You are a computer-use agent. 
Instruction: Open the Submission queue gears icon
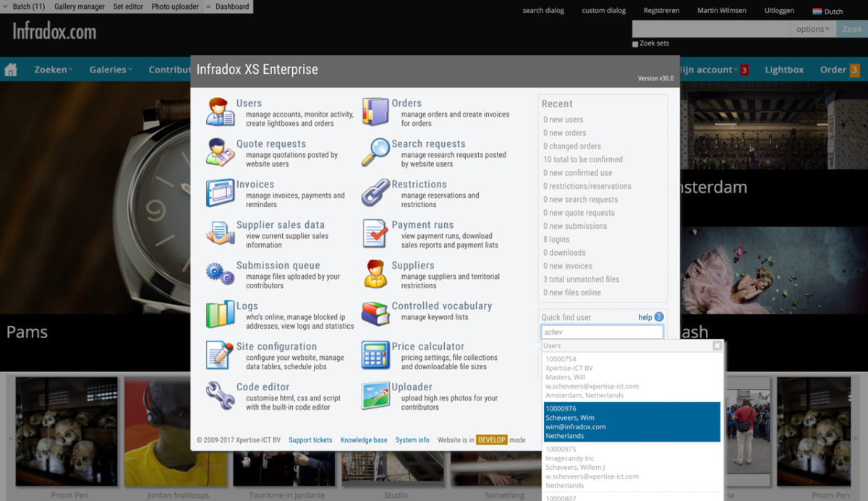click(x=220, y=274)
